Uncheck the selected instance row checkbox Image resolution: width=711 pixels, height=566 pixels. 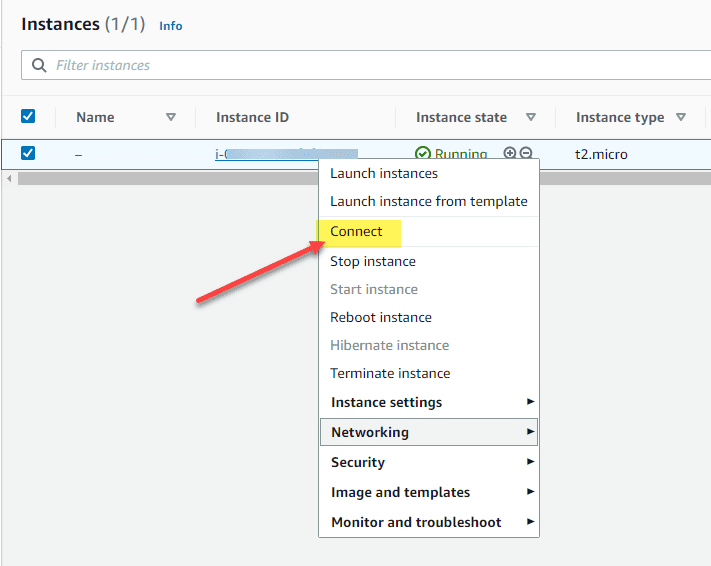[x=28, y=153]
